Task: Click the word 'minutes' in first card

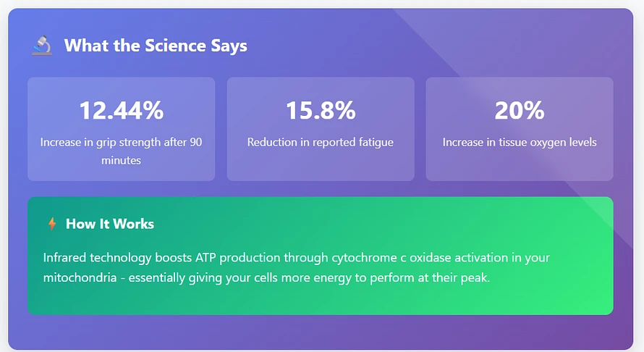Action: 121,160
